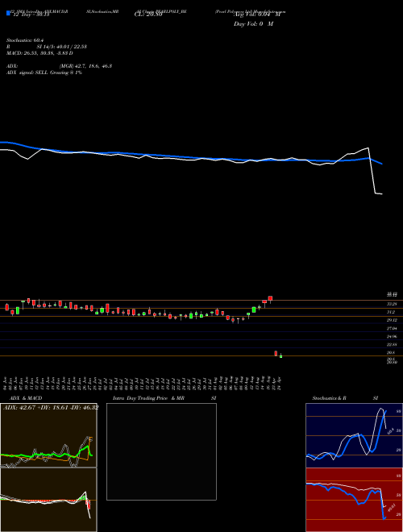Click the right end of the blue SMA line
This screenshot has height=532, width=403.
(382, 164)
